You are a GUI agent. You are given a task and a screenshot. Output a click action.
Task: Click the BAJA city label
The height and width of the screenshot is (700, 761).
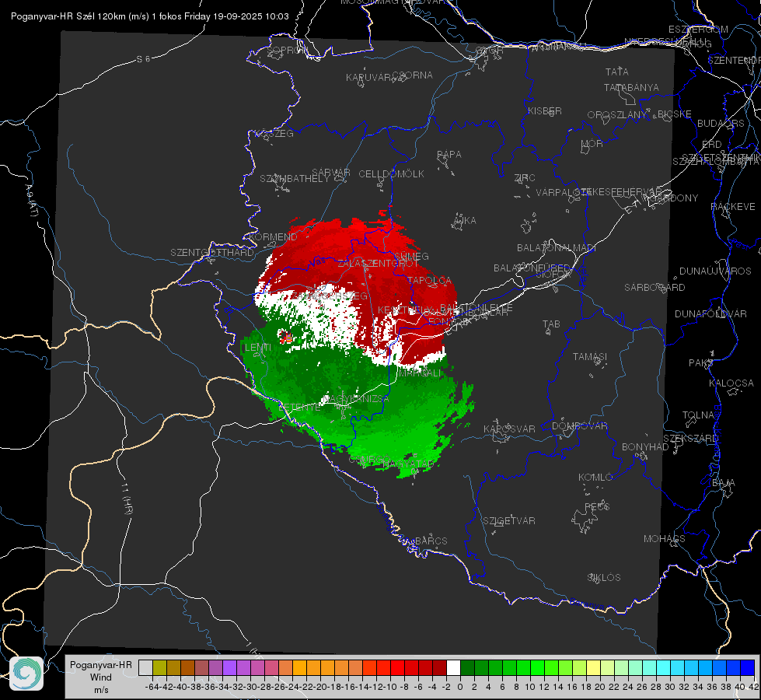pyautogui.click(x=724, y=483)
